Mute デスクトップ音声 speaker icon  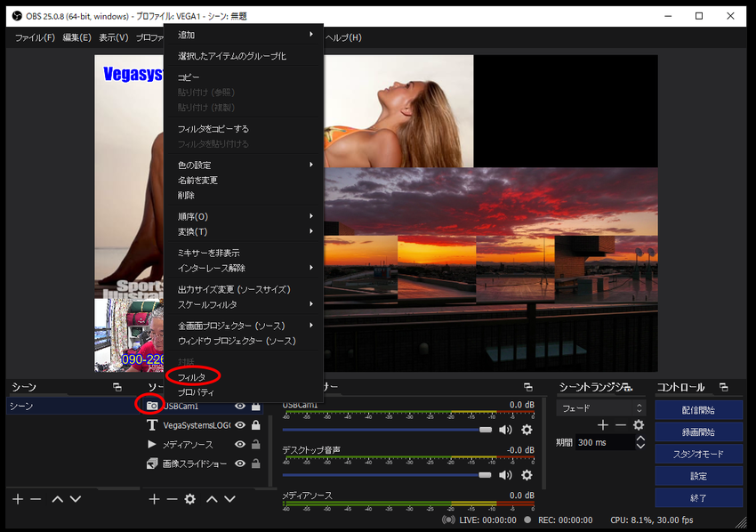(505, 475)
